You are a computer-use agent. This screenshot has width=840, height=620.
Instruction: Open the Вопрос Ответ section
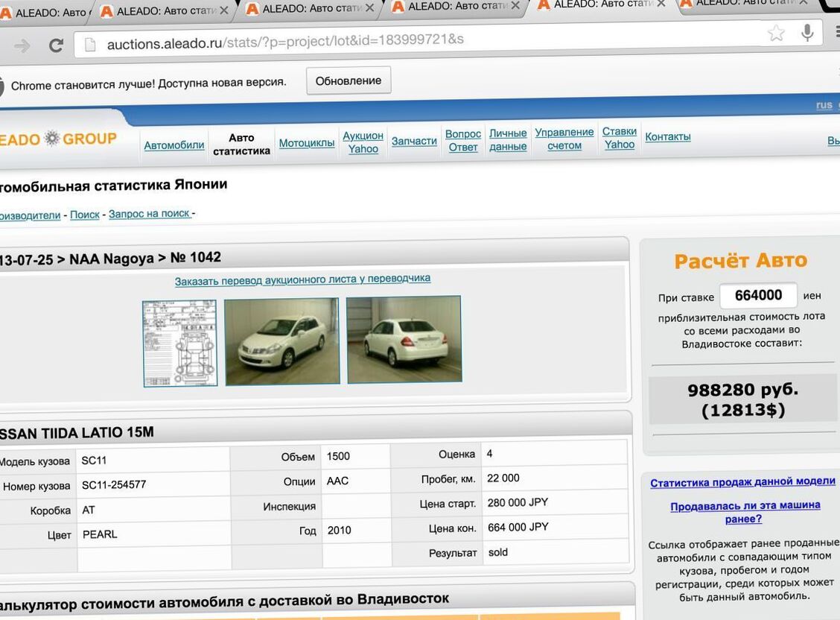pyautogui.click(x=463, y=140)
